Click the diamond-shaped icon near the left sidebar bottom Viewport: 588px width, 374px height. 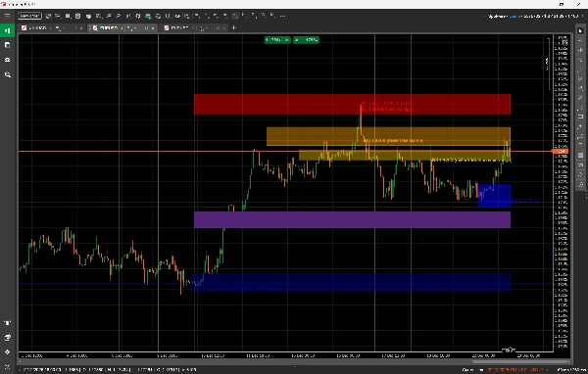point(7,352)
